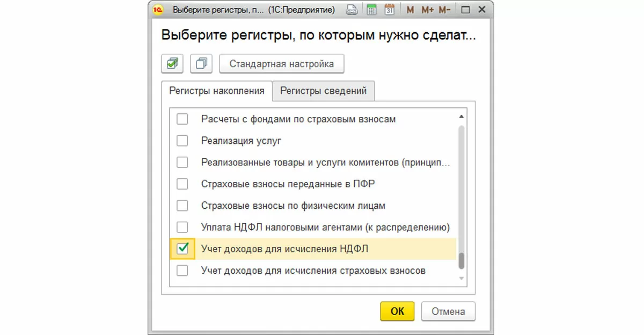Select the 'Регистры накопления' tab
This screenshot has width=644, height=335.
coord(217,91)
